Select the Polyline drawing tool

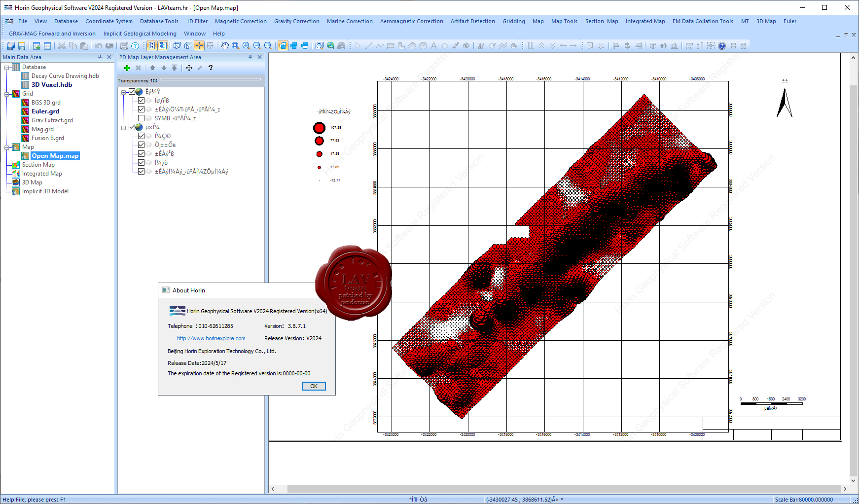click(380, 46)
